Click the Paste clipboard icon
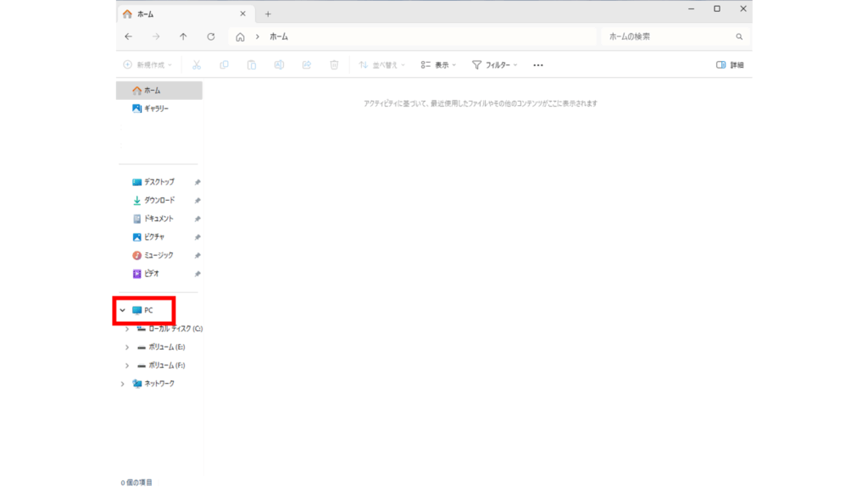The image size is (868, 488). tap(252, 64)
